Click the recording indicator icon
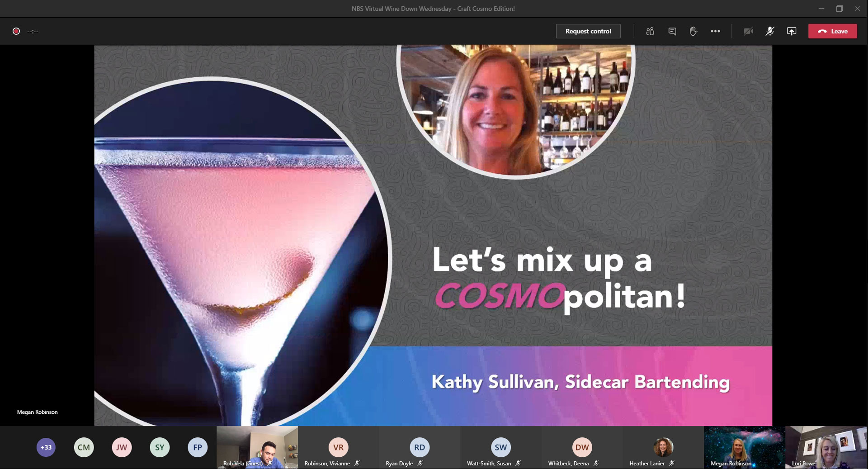868x469 pixels. [16, 31]
